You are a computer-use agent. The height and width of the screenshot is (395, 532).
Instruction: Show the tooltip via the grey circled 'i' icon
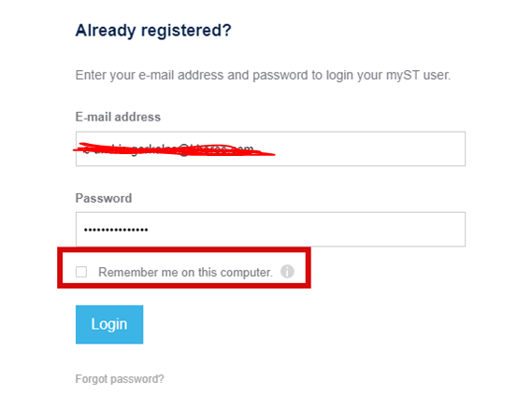287,272
